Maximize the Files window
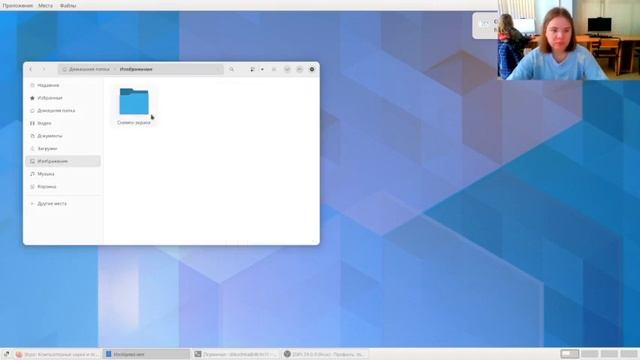The width and height of the screenshot is (640, 360). coord(300,69)
